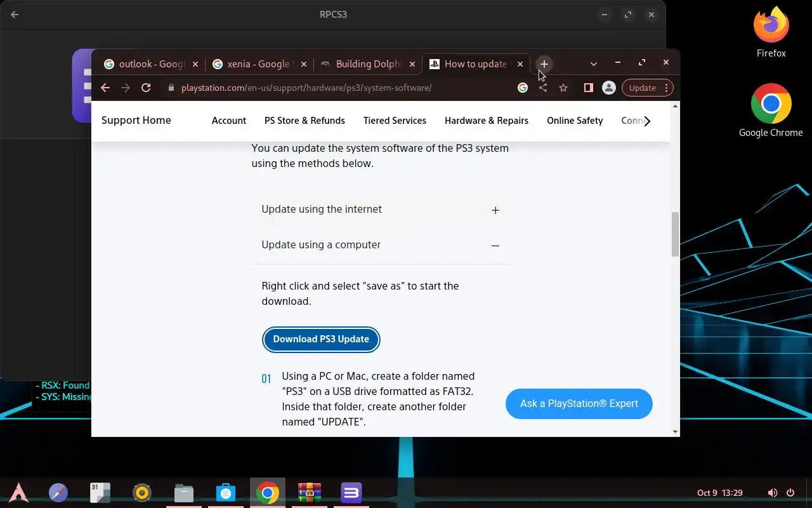Open the Support Home link
Screen dimensions: 812x508
136,120
